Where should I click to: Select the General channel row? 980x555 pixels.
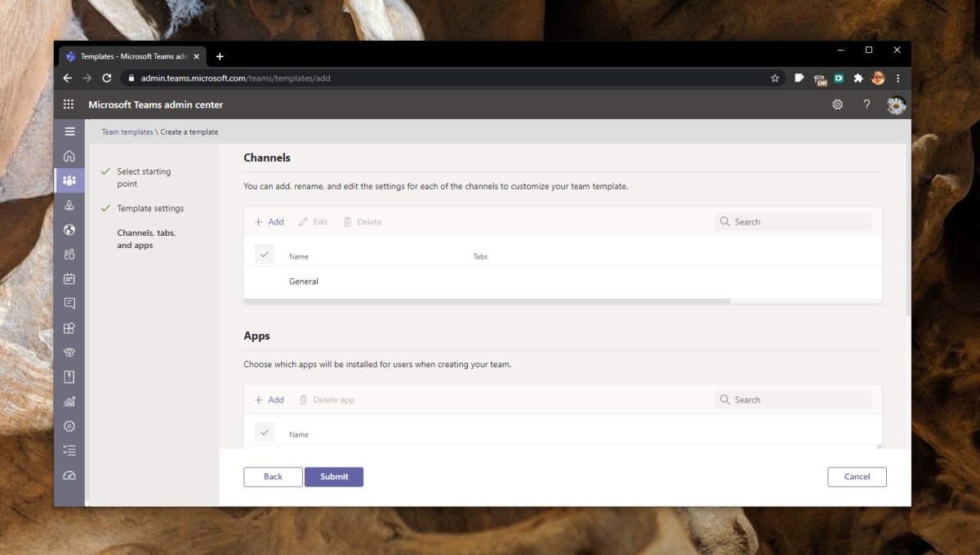coord(563,282)
